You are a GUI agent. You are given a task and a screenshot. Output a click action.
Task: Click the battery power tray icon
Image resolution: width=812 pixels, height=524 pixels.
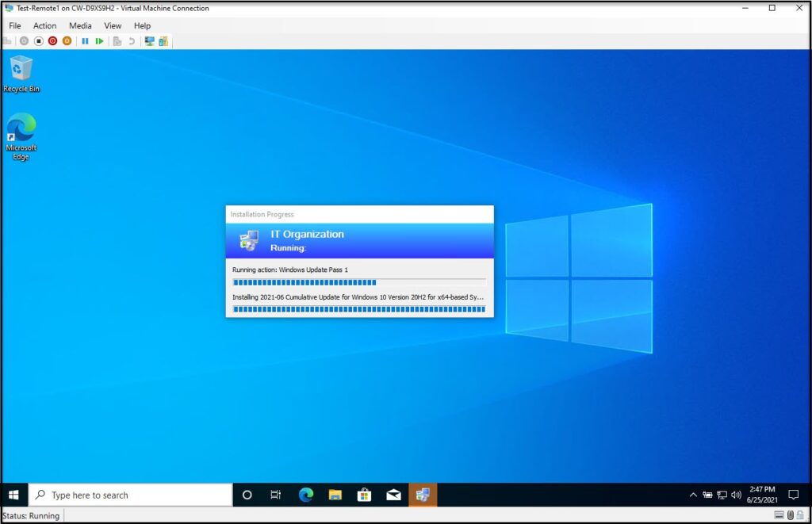pos(707,495)
